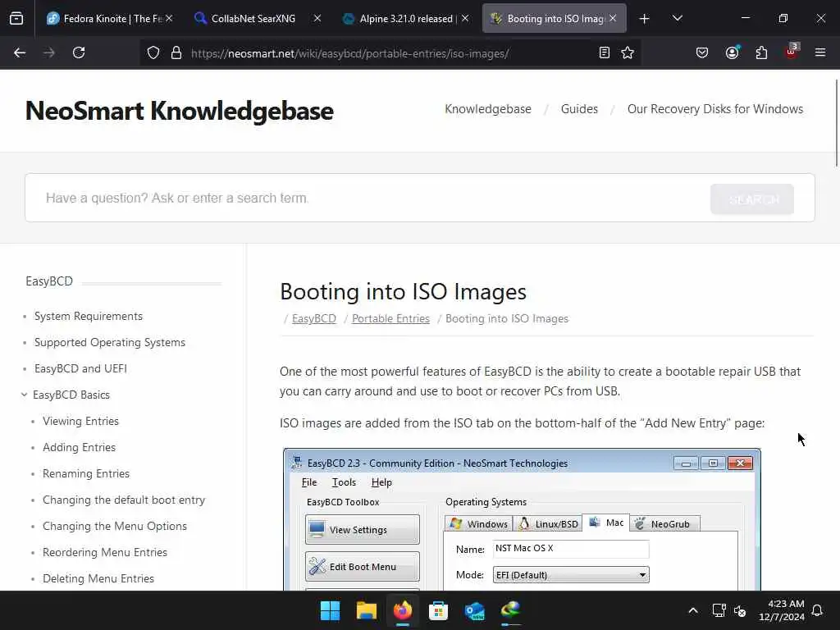Bookmark this page with the star icon
The width and height of the screenshot is (840, 630).
[628, 52]
